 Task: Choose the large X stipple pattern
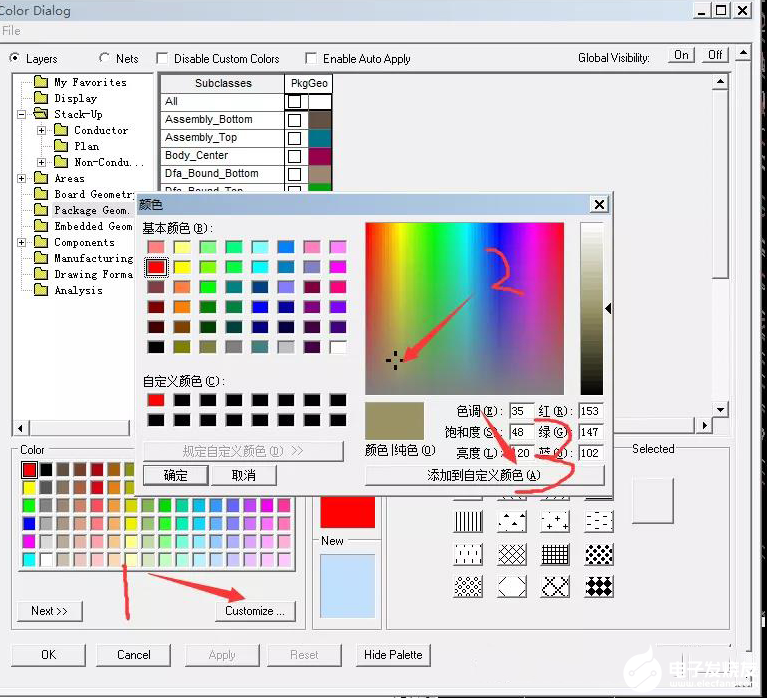(555, 587)
